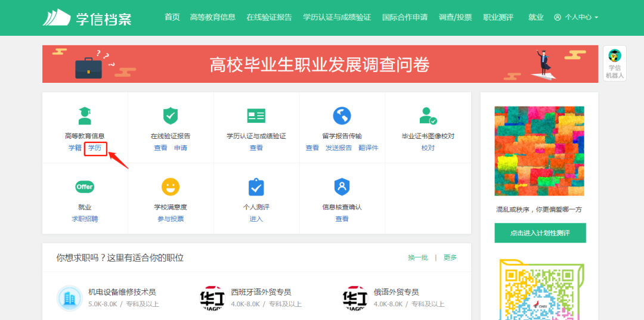This screenshot has width=644, height=320.
Task: Click the 学信档案 logo
Action: point(87,17)
